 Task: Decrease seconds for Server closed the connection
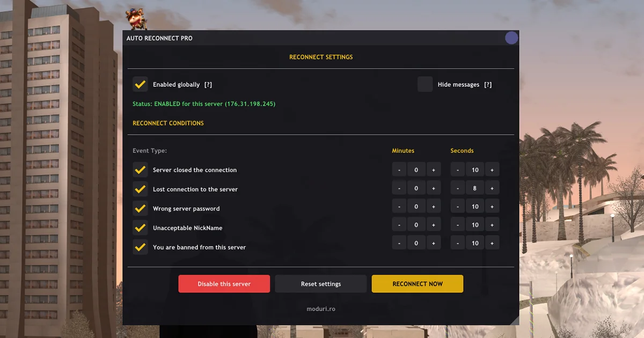click(458, 170)
